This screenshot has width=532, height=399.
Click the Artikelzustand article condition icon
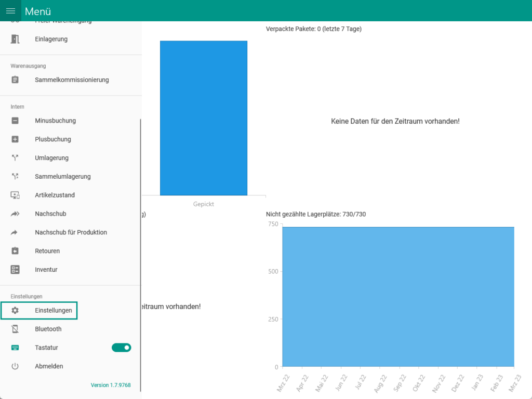click(15, 195)
